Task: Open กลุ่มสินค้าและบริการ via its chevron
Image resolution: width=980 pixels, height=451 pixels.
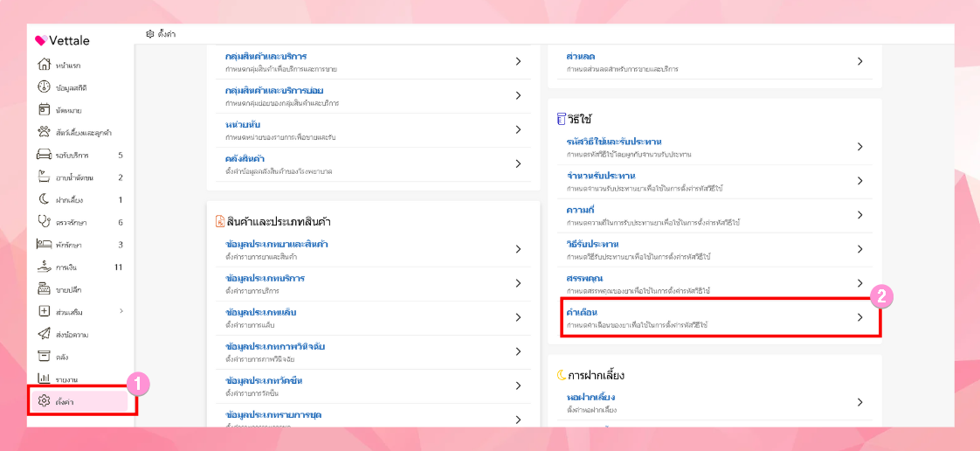Action: coord(518,61)
